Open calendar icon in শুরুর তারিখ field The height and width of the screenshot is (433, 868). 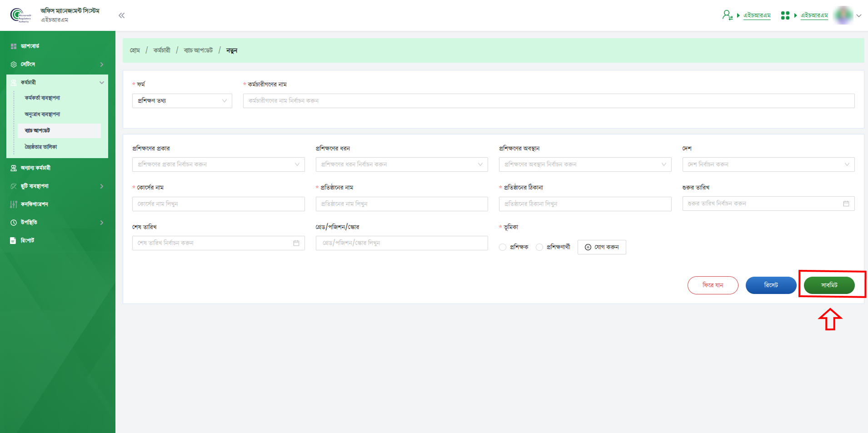(x=846, y=204)
